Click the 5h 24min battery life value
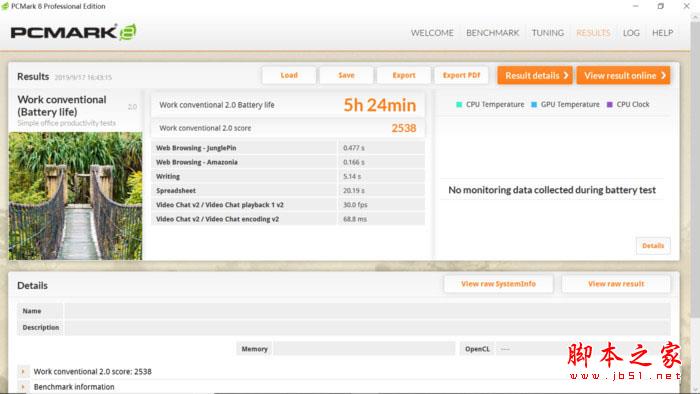700x394 pixels. click(379, 105)
